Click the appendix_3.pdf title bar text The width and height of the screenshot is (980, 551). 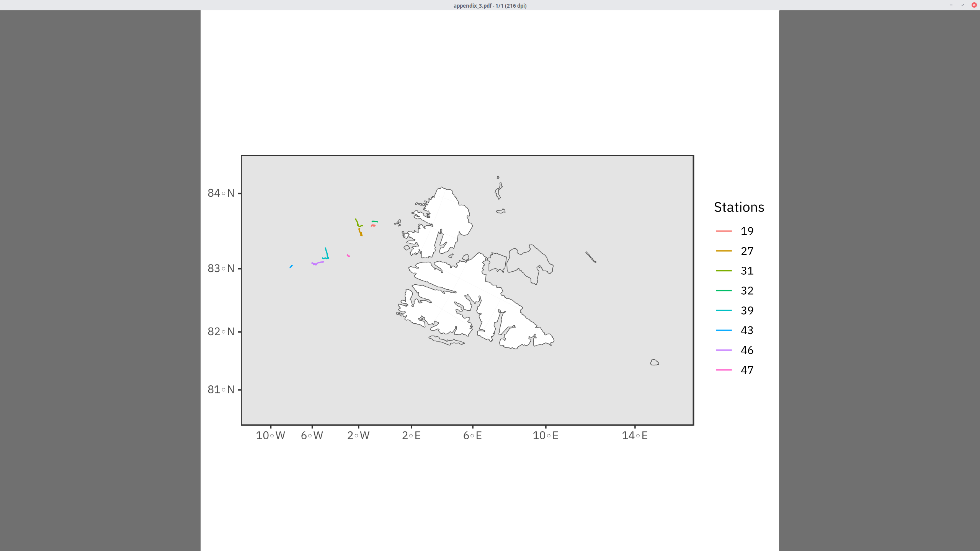coord(489,6)
